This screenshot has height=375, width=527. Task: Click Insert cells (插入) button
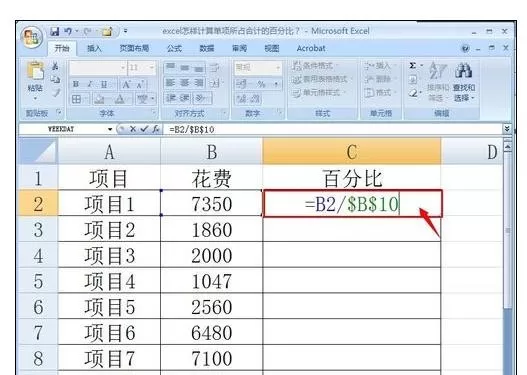(x=380, y=66)
